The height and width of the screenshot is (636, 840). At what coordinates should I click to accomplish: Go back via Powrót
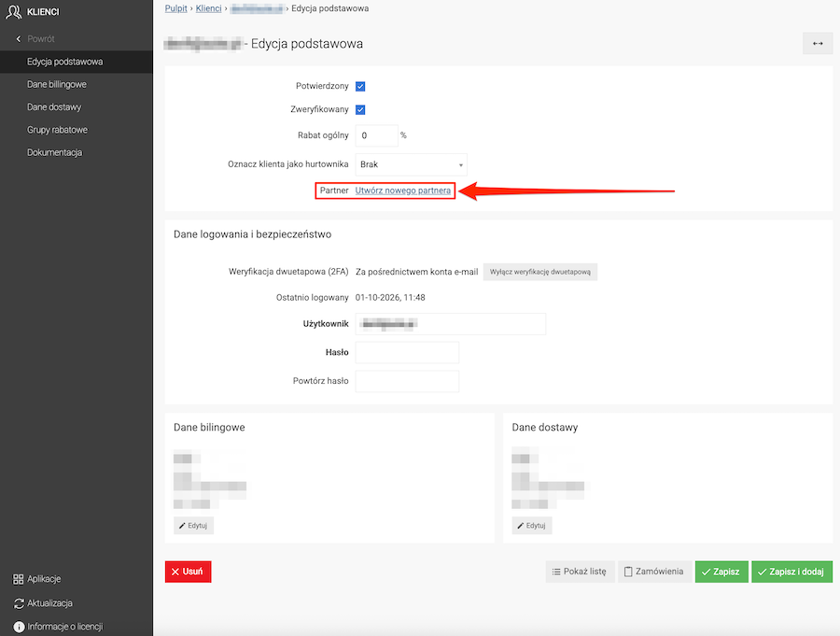(x=41, y=38)
